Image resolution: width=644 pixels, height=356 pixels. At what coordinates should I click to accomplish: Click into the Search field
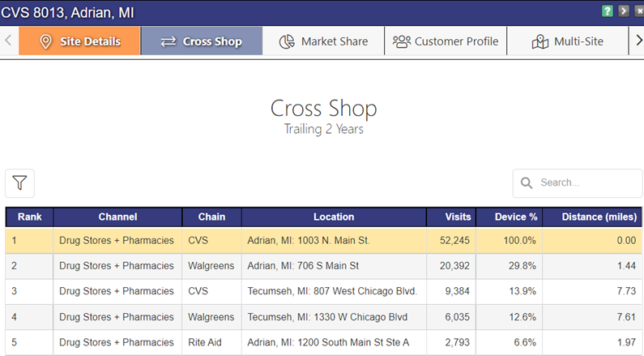coord(577,183)
